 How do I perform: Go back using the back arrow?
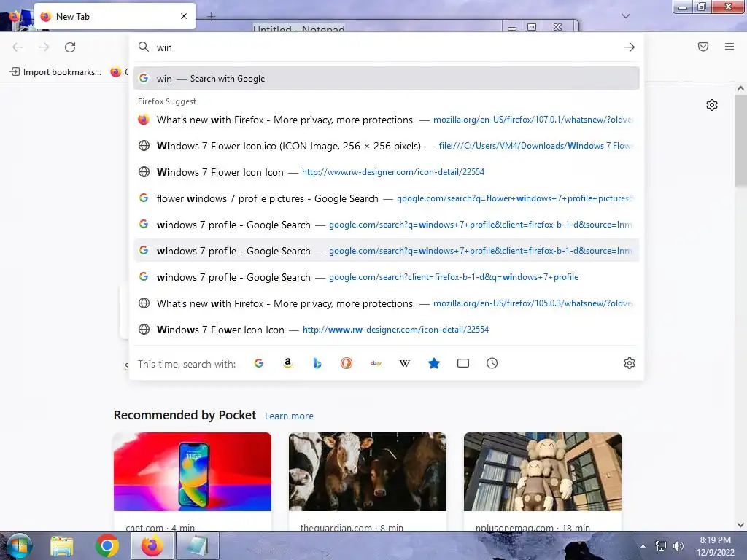click(x=18, y=47)
